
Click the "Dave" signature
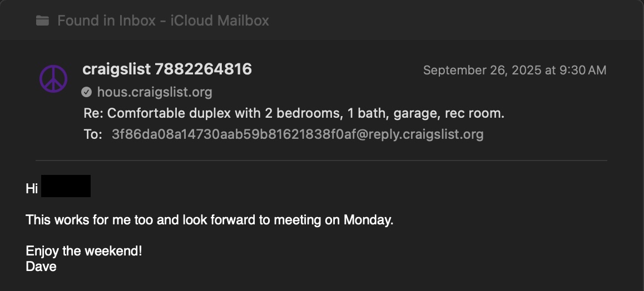(41, 267)
